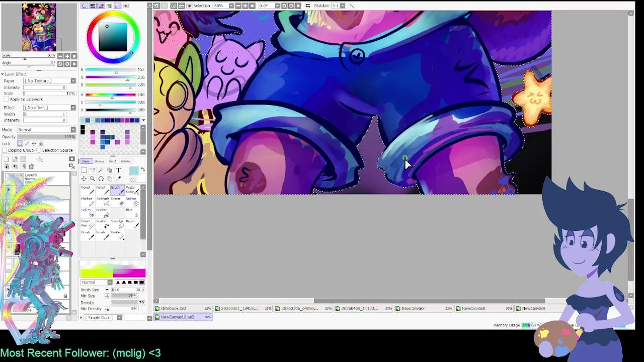
Task: Switch to the Basic tool tab
Action: tap(86, 161)
